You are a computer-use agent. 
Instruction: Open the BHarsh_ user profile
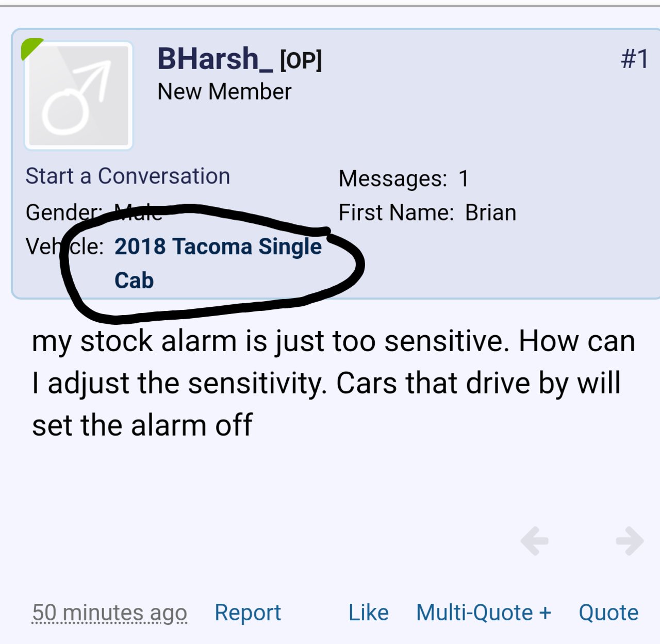point(215,59)
